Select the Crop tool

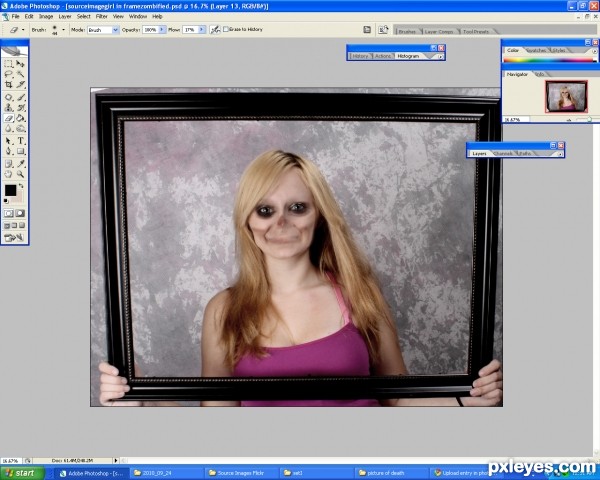coord(8,84)
